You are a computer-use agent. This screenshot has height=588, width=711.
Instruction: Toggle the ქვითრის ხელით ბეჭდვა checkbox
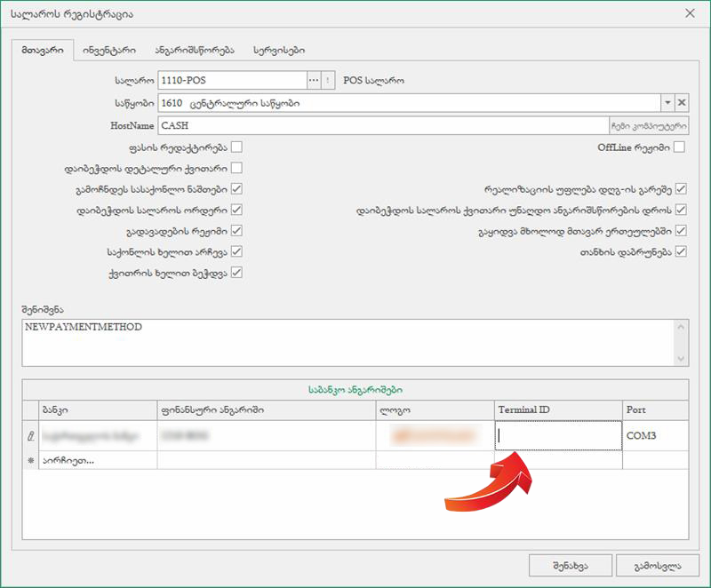pos(236,273)
